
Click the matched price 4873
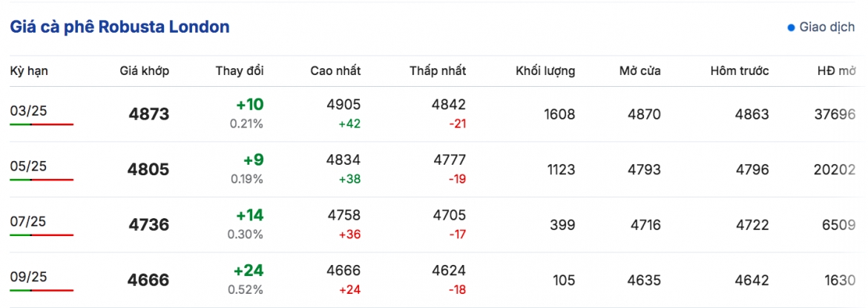click(x=149, y=114)
